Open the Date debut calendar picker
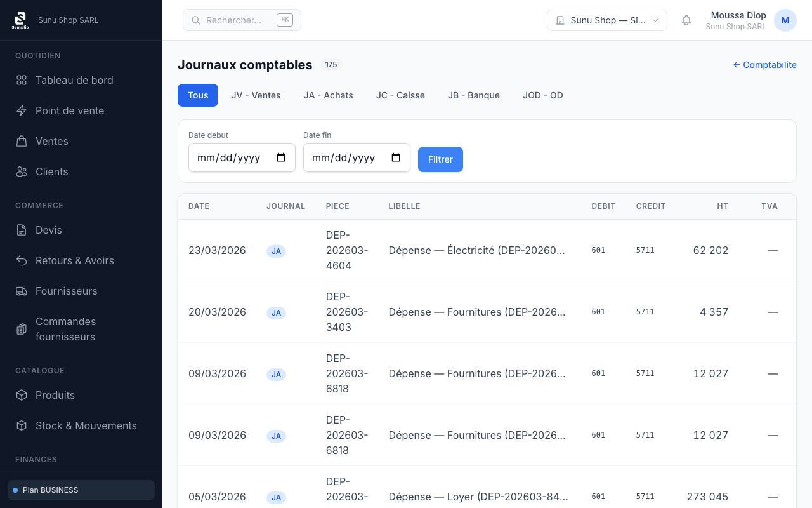The image size is (812, 508). (x=281, y=157)
